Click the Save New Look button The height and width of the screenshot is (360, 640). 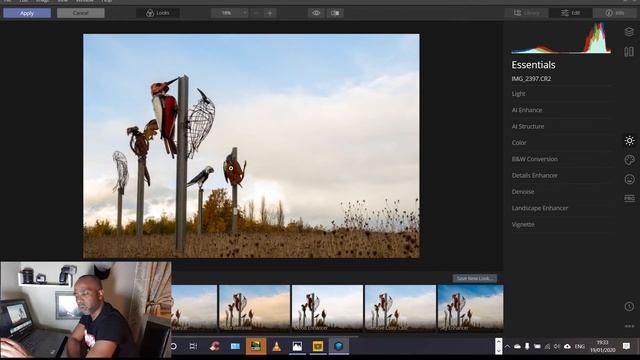pyautogui.click(x=474, y=278)
